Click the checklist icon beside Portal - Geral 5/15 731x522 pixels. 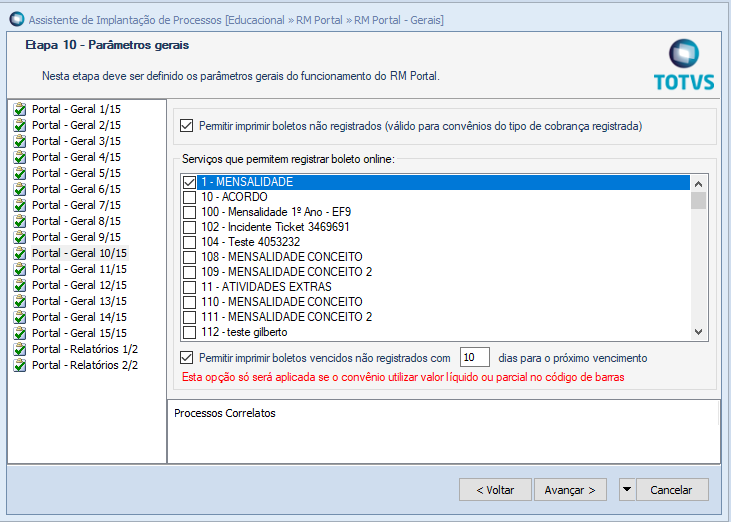pyautogui.click(x=20, y=173)
